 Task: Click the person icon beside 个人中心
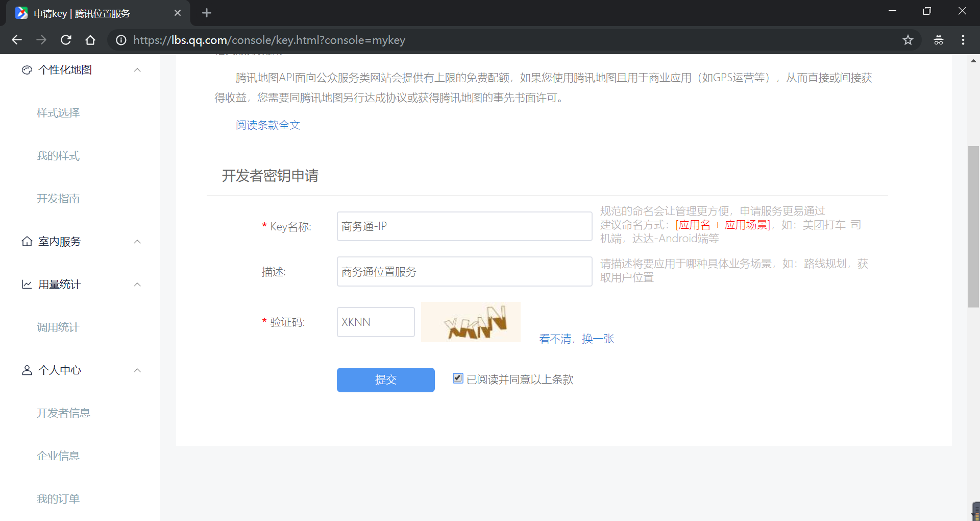pyautogui.click(x=27, y=370)
